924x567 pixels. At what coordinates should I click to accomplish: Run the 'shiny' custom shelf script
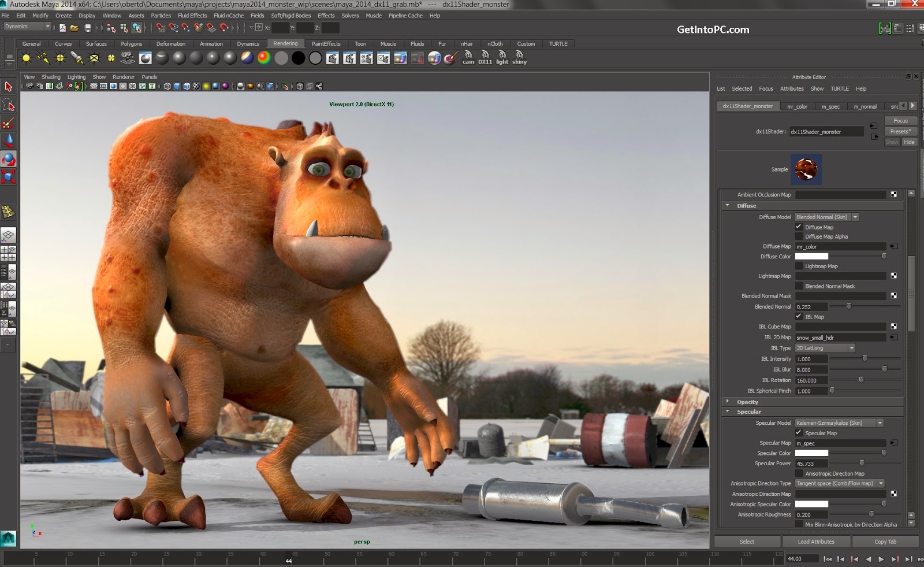519,58
